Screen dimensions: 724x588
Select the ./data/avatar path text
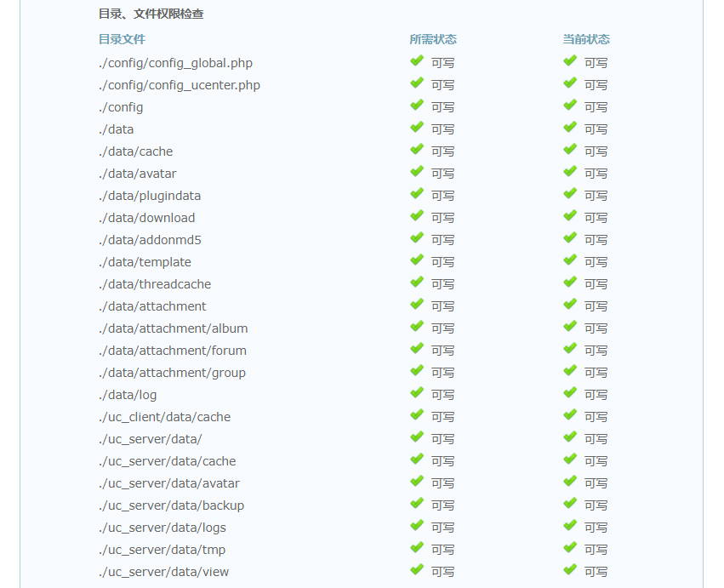click(x=138, y=174)
